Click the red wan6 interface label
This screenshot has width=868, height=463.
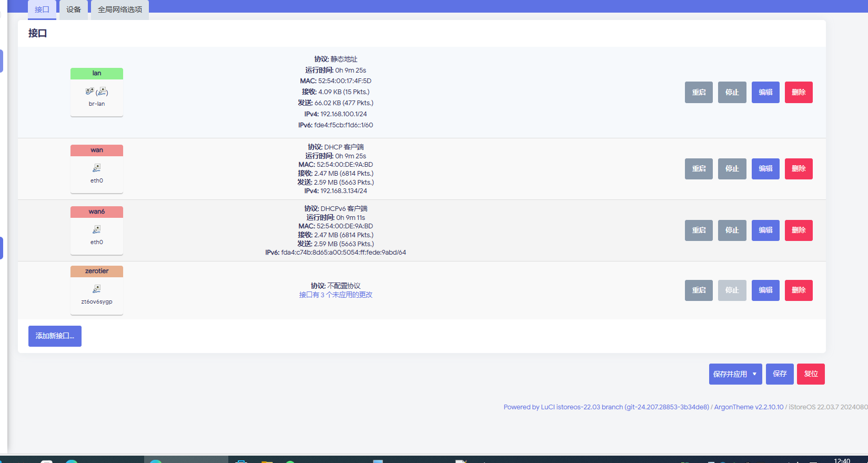click(97, 212)
